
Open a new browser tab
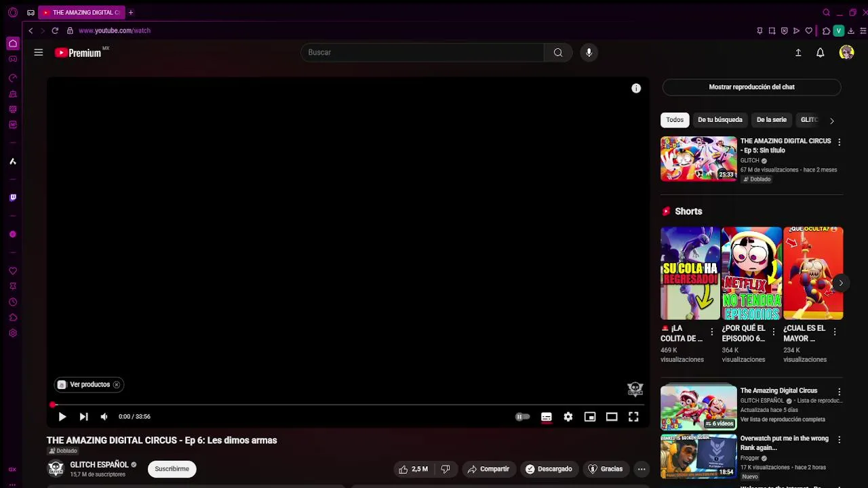pos(131,12)
